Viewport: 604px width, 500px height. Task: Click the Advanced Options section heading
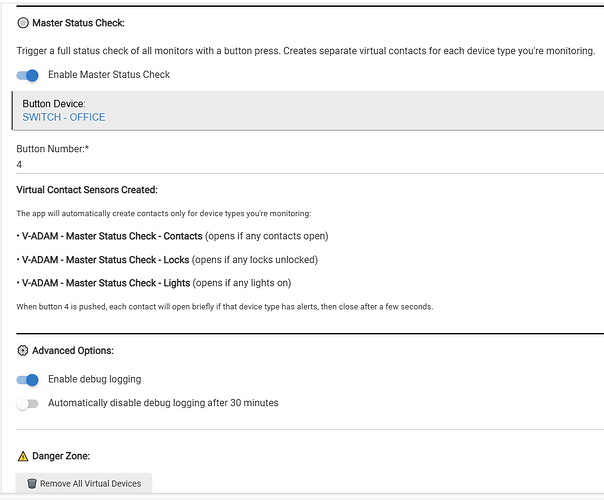coord(73,351)
